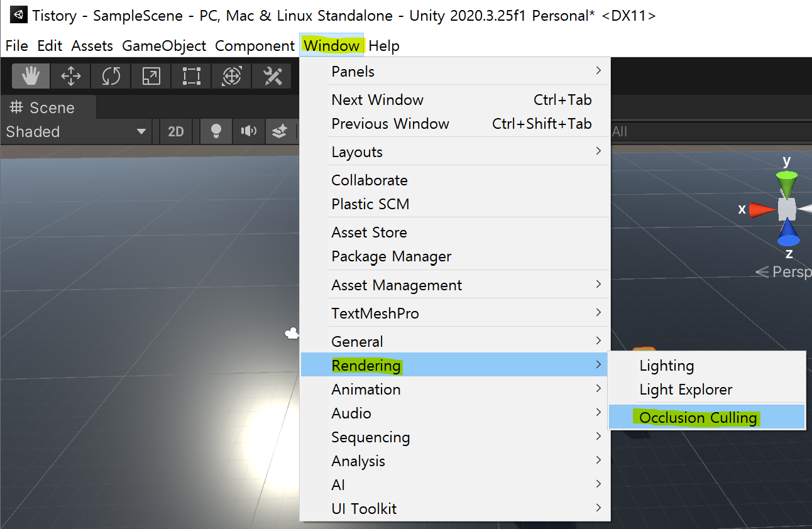The width and height of the screenshot is (812, 529).
Task: Click the green Y axis cone on gizmo
Action: [786, 184]
